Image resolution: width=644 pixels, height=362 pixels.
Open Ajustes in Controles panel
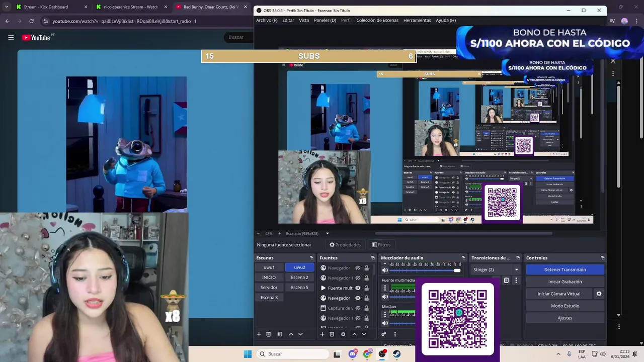pyautogui.click(x=565, y=318)
